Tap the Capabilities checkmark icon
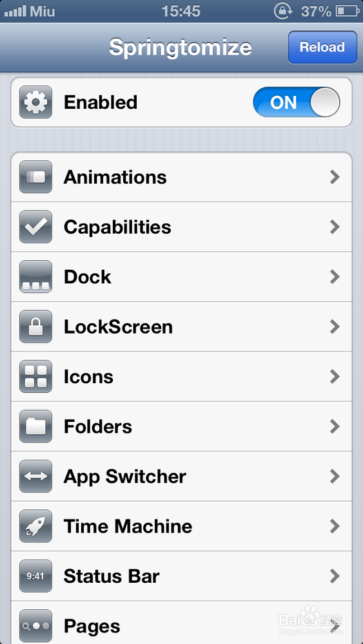The width and height of the screenshot is (363, 644). (35, 227)
